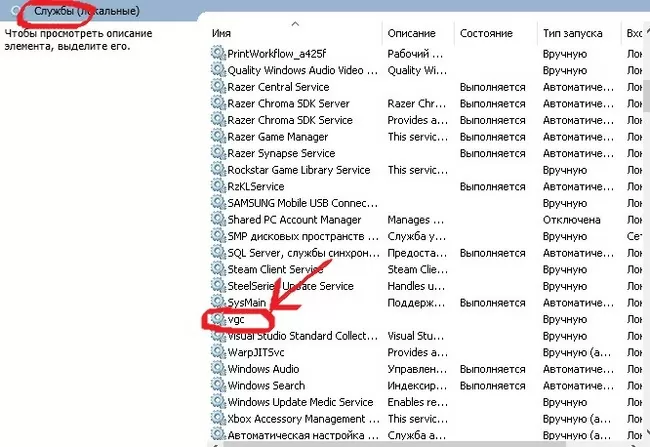Select the Windows Search gear icon
The width and height of the screenshot is (650, 447).
click(x=218, y=386)
